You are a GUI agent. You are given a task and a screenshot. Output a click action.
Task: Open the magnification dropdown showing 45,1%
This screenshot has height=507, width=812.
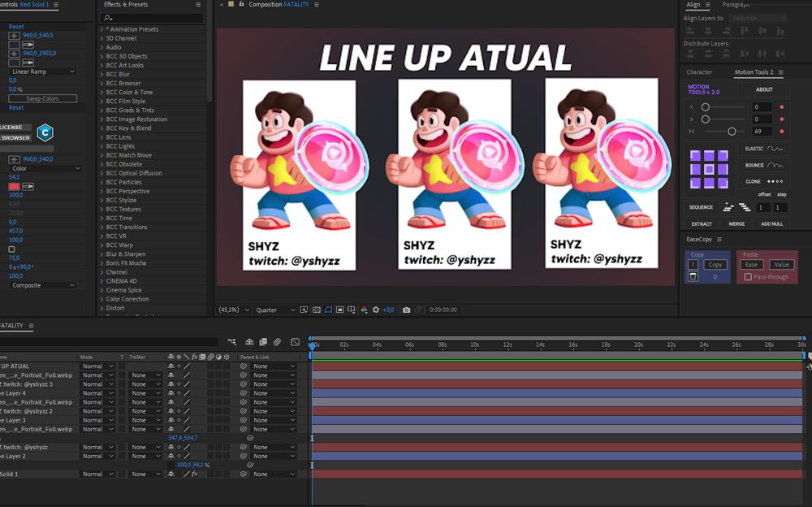click(234, 310)
